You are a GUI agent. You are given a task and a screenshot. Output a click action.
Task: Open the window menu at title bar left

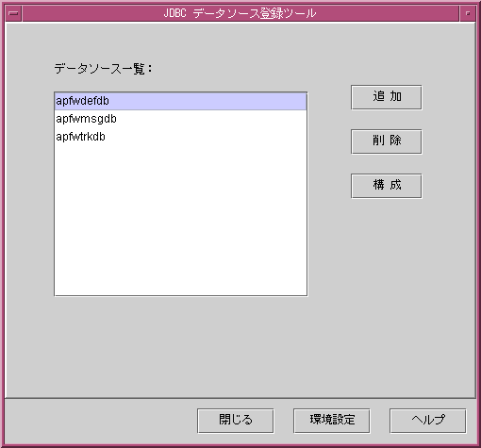13,13
